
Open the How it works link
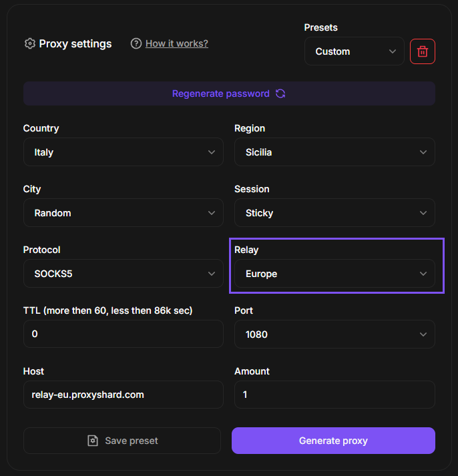point(177,44)
